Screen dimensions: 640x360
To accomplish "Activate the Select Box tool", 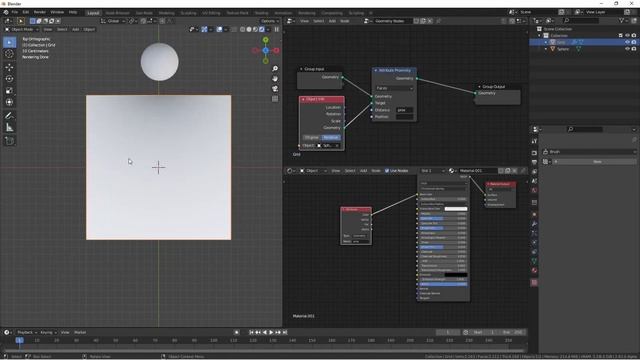I will pyautogui.click(x=9, y=42).
